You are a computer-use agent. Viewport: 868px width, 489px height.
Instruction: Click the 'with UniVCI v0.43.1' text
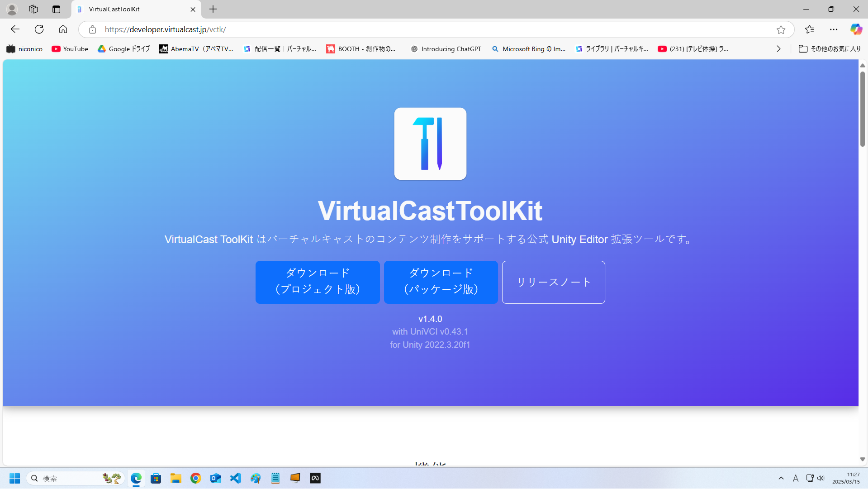click(x=430, y=332)
